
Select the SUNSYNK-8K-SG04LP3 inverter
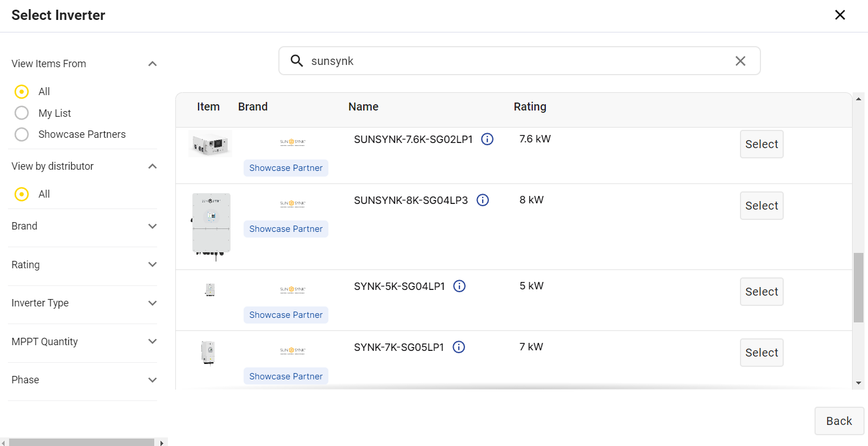click(x=762, y=206)
